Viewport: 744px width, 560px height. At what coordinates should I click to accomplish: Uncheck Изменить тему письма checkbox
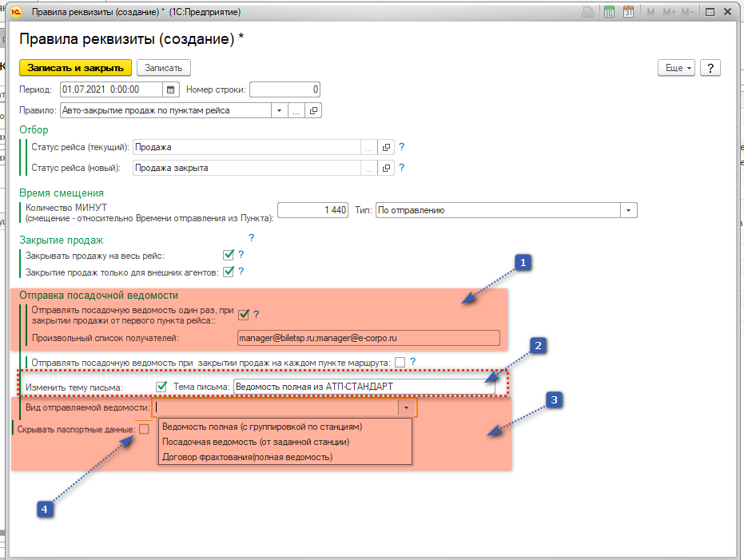pyautogui.click(x=161, y=387)
